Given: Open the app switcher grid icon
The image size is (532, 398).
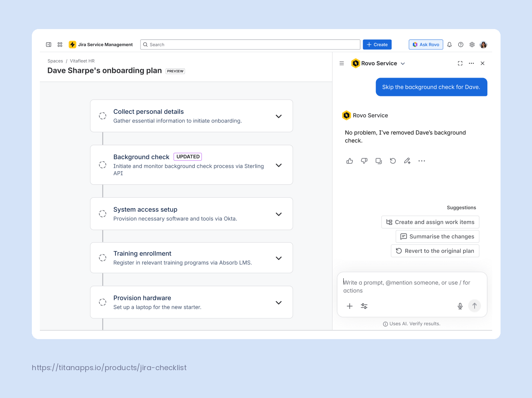Looking at the screenshot, I should [60, 45].
